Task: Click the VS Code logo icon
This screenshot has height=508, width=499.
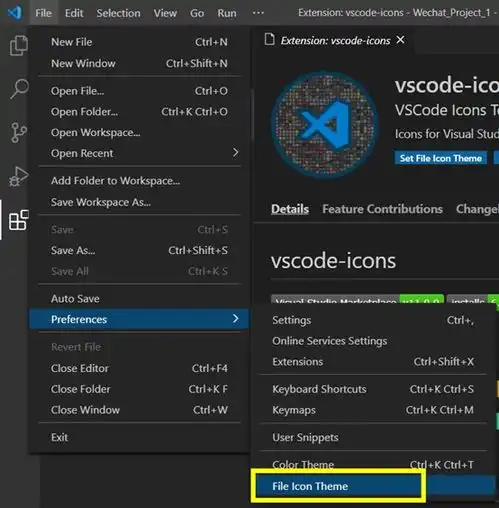Action: [x=15, y=13]
